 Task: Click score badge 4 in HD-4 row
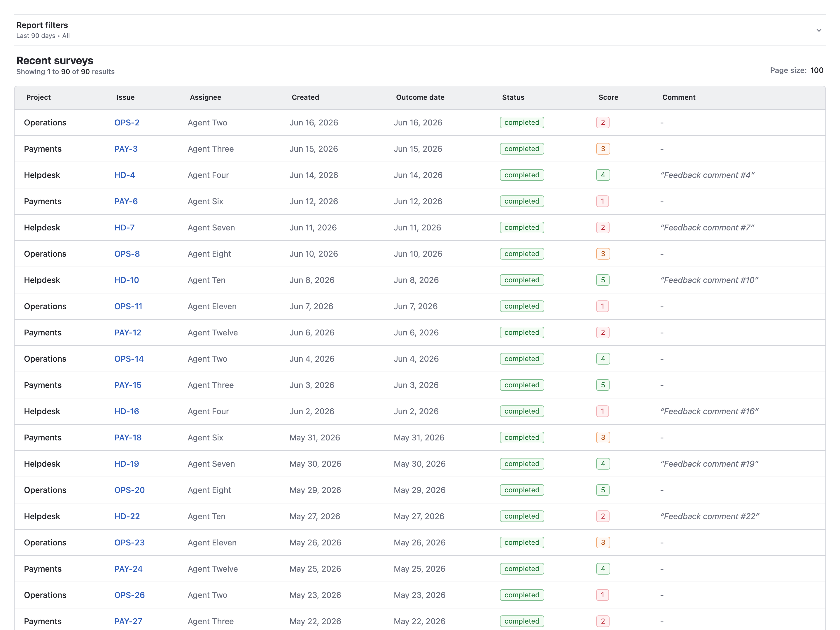pos(603,175)
